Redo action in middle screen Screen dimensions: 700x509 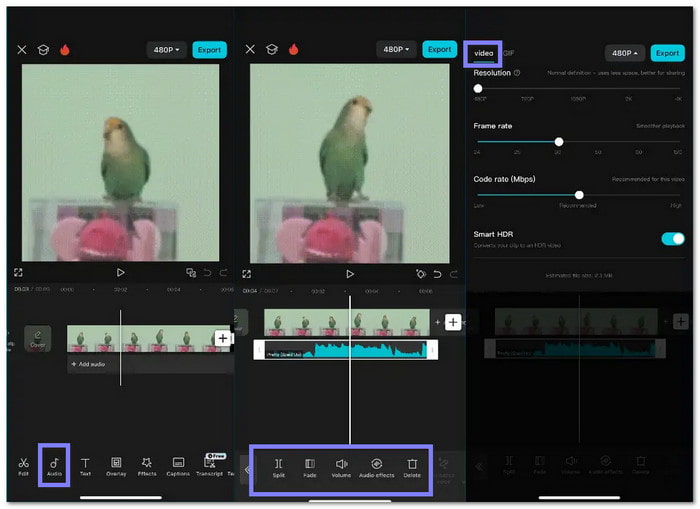(454, 274)
